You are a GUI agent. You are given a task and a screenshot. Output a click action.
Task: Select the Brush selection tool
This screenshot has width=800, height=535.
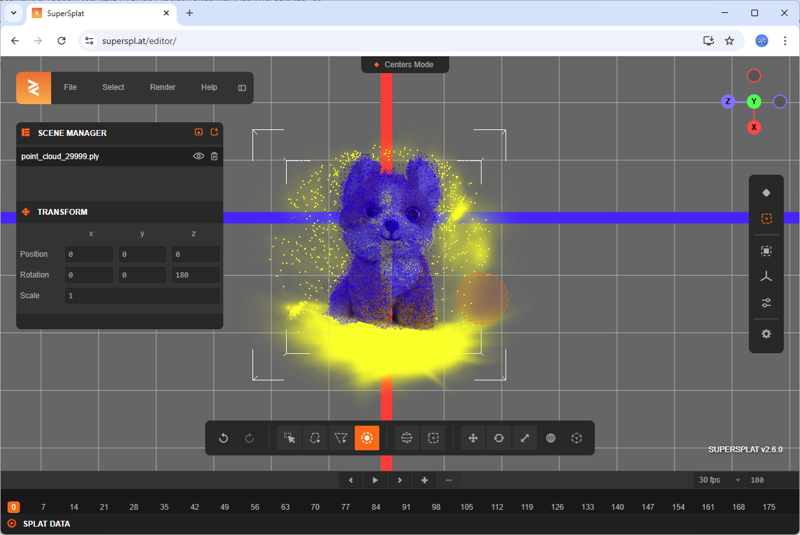(x=367, y=438)
